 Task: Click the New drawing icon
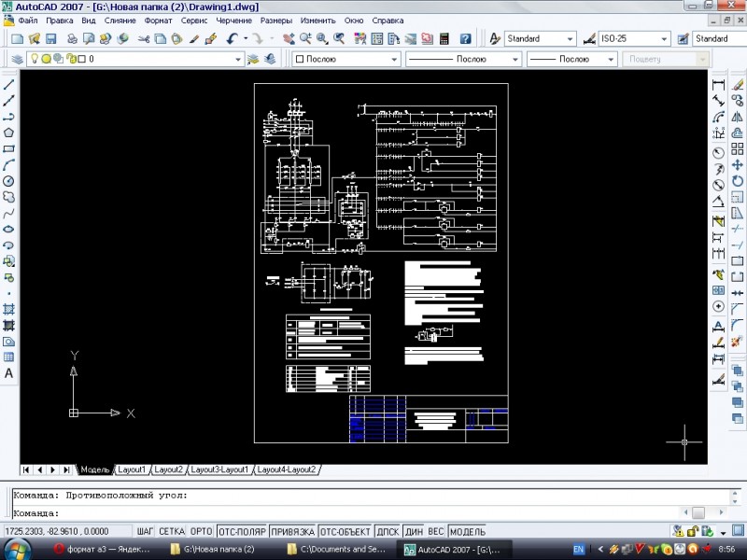[17, 39]
